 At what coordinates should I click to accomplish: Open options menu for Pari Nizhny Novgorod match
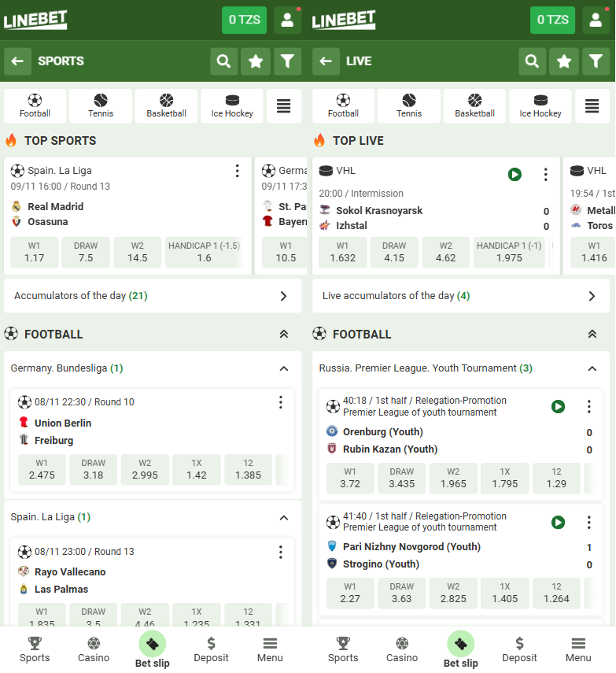click(x=589, y=523)
